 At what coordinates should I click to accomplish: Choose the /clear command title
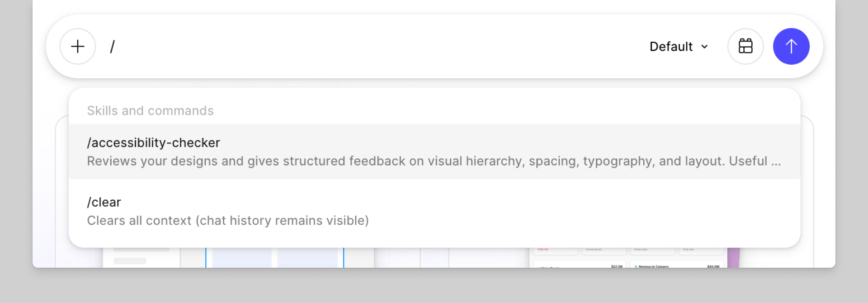pos(104,202)
